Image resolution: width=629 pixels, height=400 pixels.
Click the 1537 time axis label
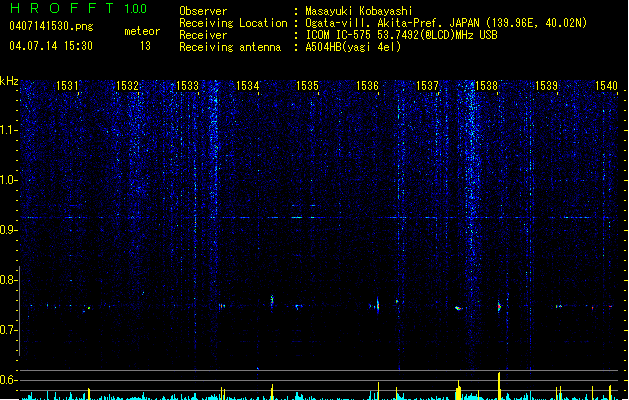[427, 86]
